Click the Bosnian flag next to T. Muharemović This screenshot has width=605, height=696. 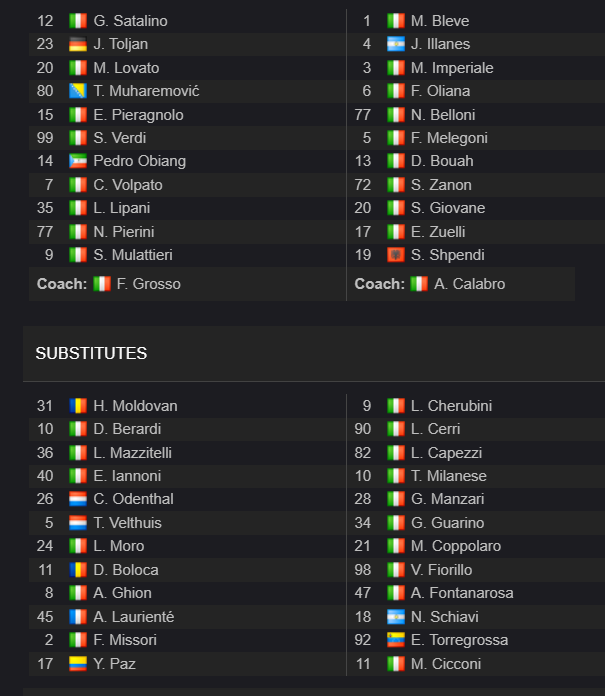(x=78, y=91)
